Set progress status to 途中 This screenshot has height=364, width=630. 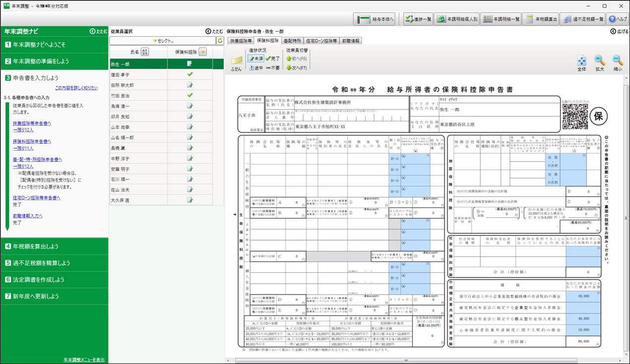click(x=256, y=68)
